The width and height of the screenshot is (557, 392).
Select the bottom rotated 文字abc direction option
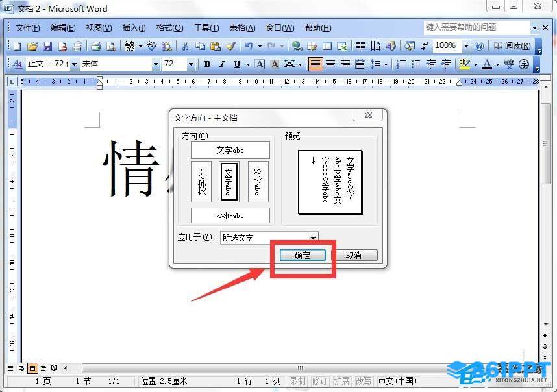click(230, 215)
